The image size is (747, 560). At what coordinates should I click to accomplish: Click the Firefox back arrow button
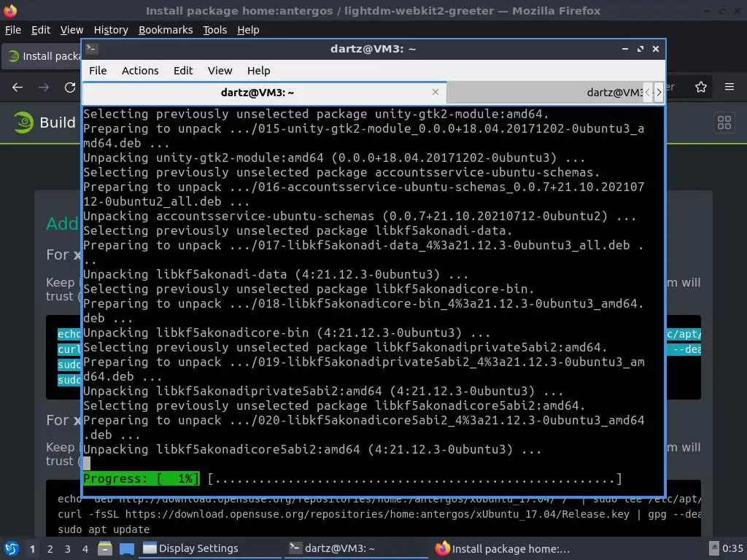tap(18, 87)
